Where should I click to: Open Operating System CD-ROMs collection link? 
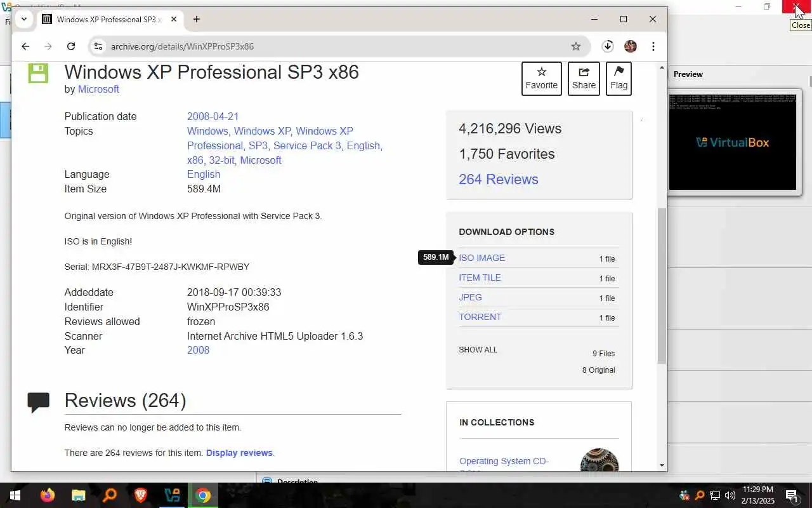pyautogui.click(x=504, y=462)
